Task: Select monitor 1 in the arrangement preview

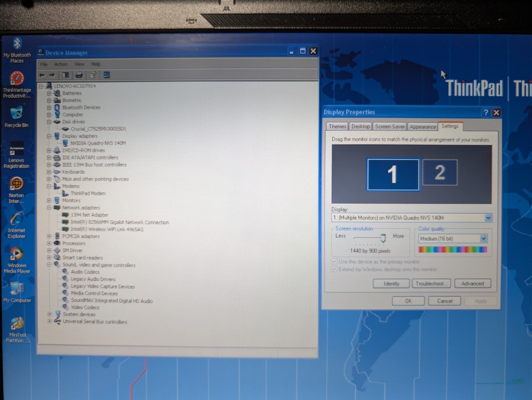Action: pos(393,174)
